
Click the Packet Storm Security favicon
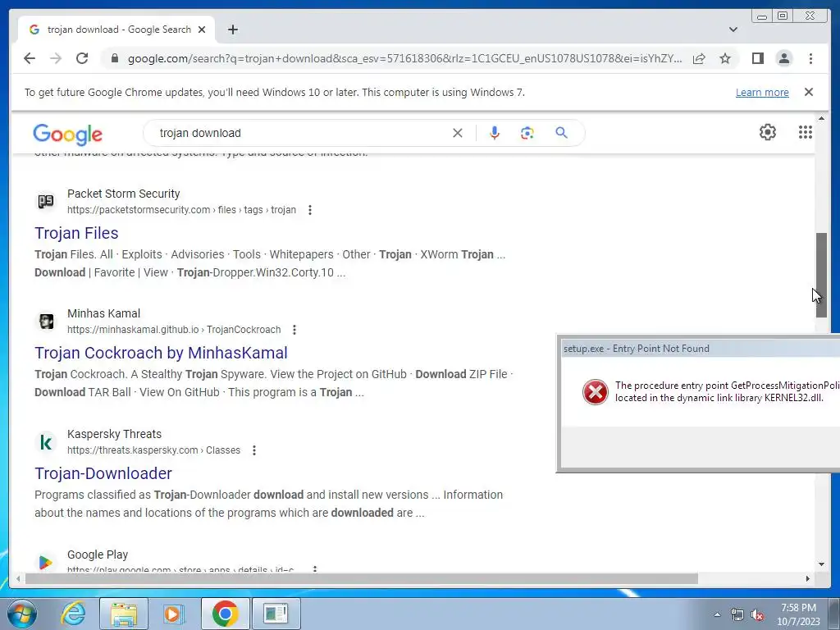(x=46, y=202)
